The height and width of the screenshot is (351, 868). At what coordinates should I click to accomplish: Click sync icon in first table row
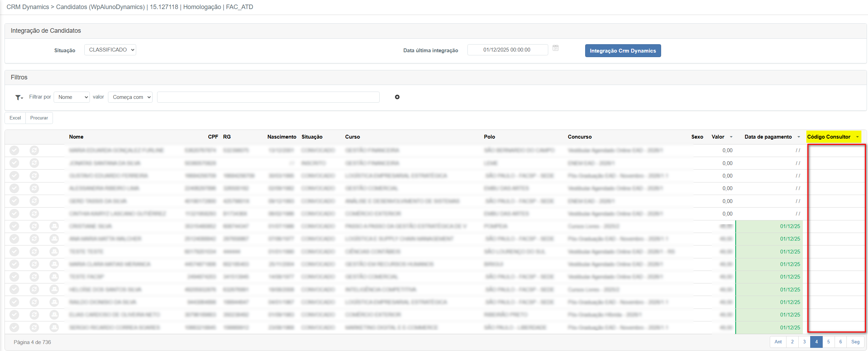[34, 150]
